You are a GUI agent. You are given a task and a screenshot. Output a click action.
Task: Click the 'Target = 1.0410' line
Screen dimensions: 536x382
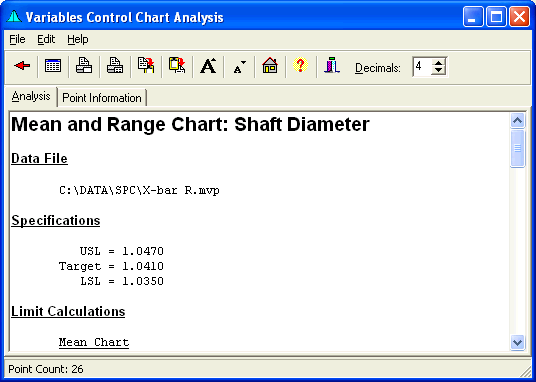tap(111, 266)
